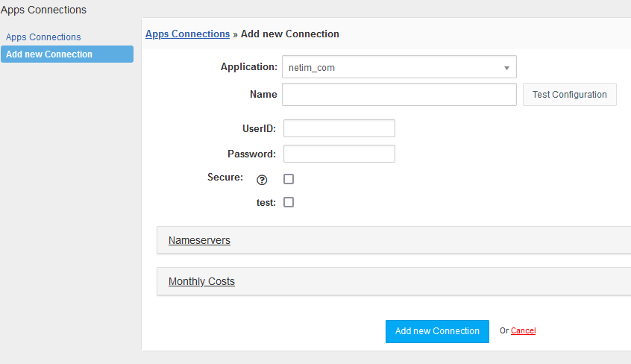Viewport: 631px width, 364px height.
Task: Submit with the blue Add new Connection button
Action: [437, 331]
